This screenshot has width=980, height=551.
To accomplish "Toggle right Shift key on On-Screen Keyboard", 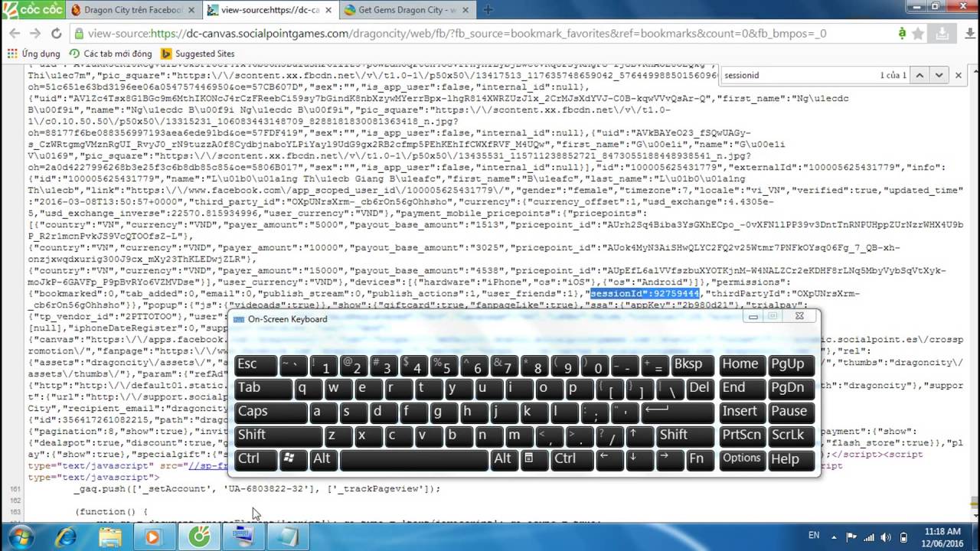I will point(687,435).
